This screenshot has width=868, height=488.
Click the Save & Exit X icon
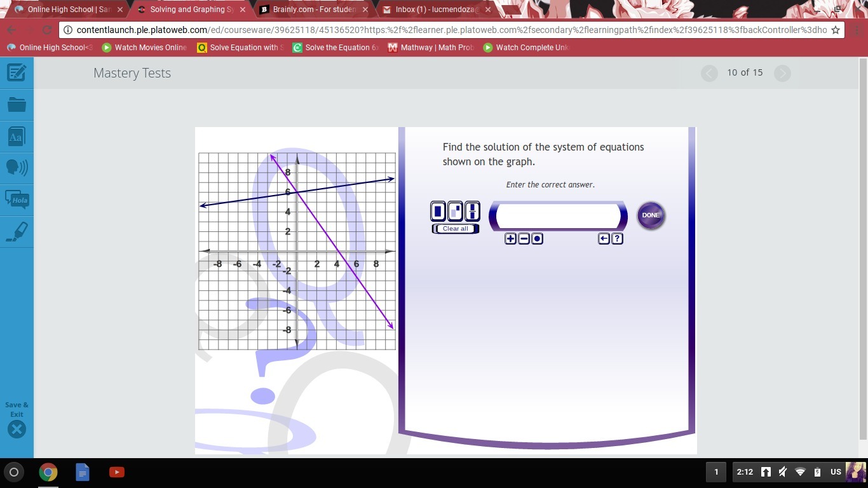(x=17, y=430)
